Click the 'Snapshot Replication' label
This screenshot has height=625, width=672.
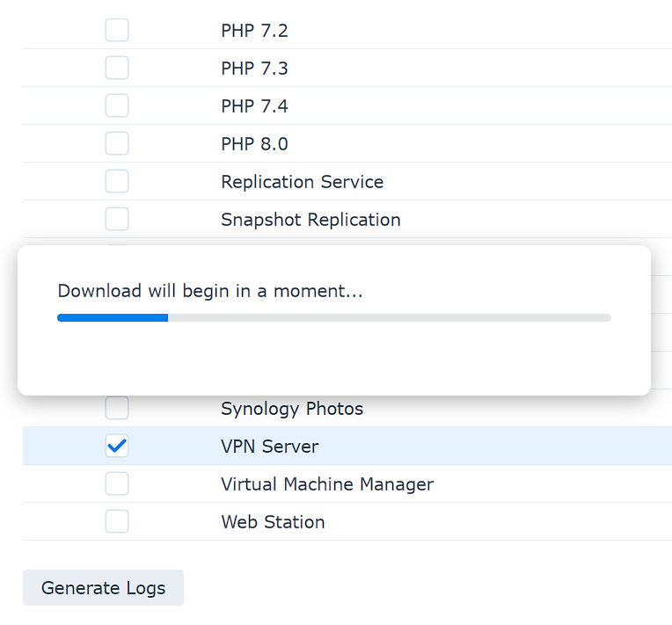pyautogui.click(x=310, y=220)
